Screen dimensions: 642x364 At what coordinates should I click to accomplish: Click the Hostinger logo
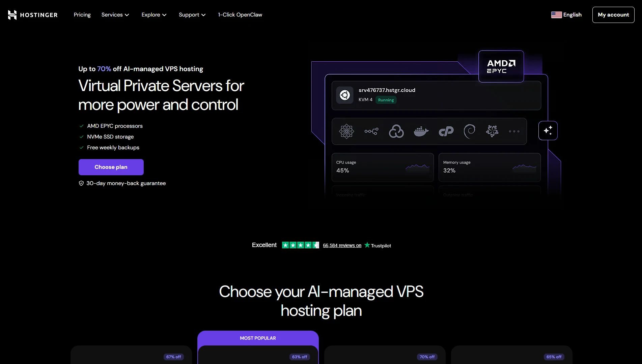coord(33,15)
